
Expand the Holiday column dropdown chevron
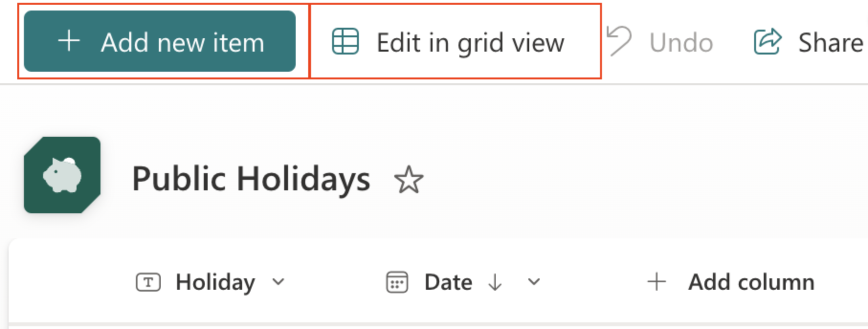pyautogui.click(x=278, y=282)
